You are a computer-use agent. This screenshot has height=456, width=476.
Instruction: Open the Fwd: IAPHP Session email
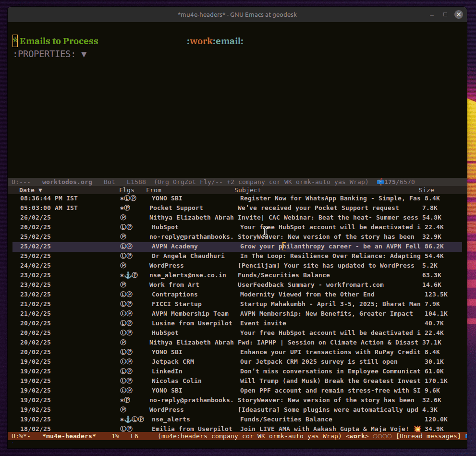coord(237,343)
